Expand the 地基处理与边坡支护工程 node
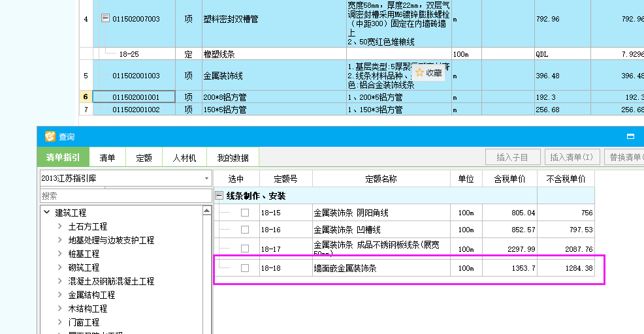 pyautogui.click(x=60, y=239)
